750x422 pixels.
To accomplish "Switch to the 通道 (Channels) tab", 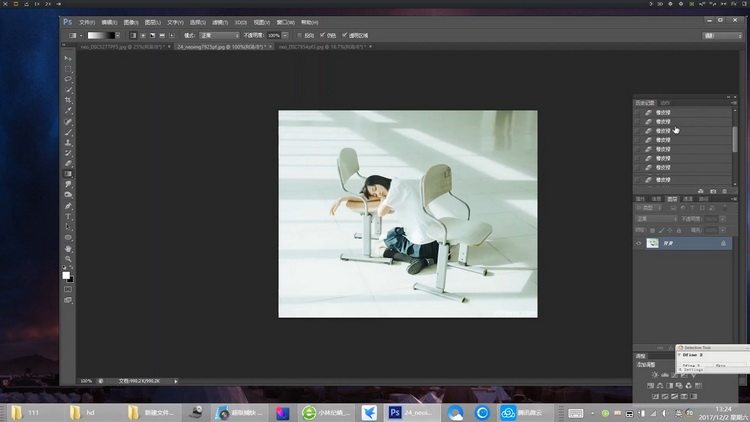I will (687, 199).
